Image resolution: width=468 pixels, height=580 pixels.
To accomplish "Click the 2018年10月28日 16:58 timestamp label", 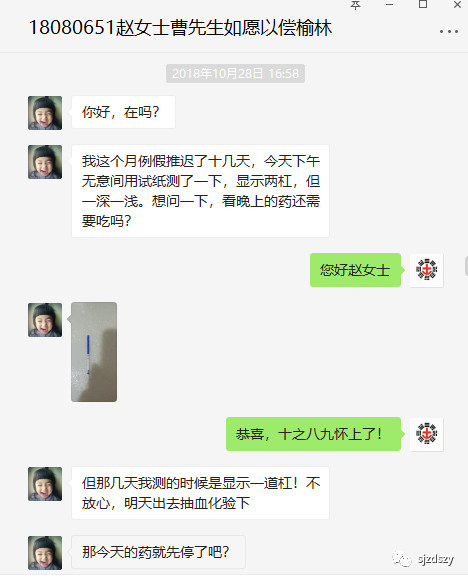I will (x=235, y=74).
